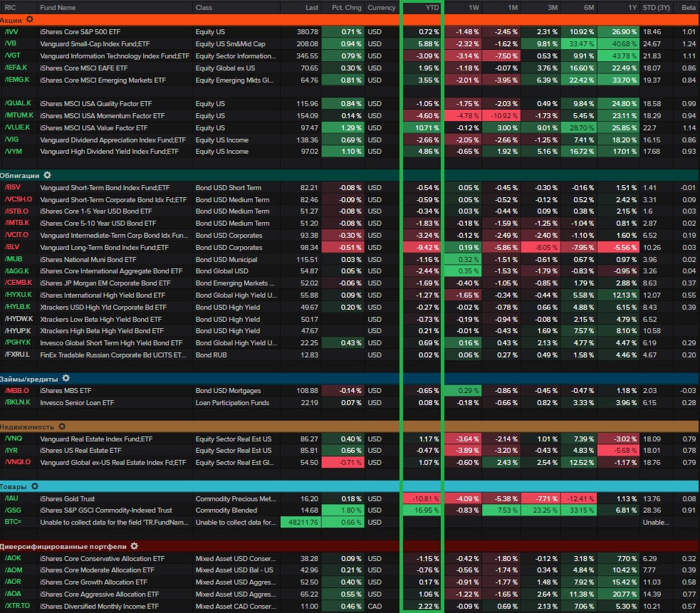The width and height of the screenshot is (700, 613).
Task: Select iShares Core S&P 500 ETF name
Action: [80, 32]
